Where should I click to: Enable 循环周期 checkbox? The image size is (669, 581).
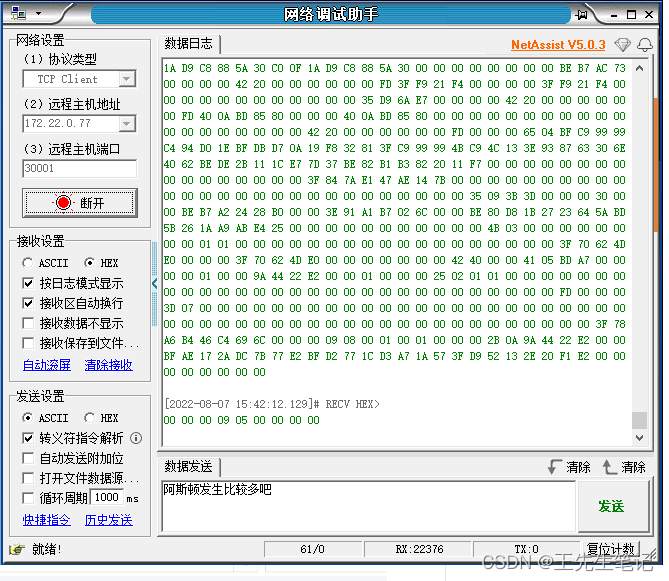click(28, 498)
